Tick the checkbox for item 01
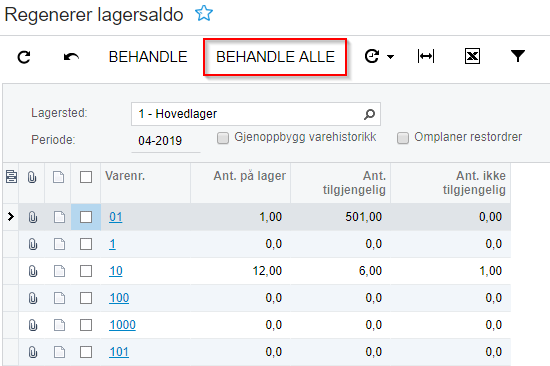The height and width of the screenshot is (366, 550). coord(86,217)
